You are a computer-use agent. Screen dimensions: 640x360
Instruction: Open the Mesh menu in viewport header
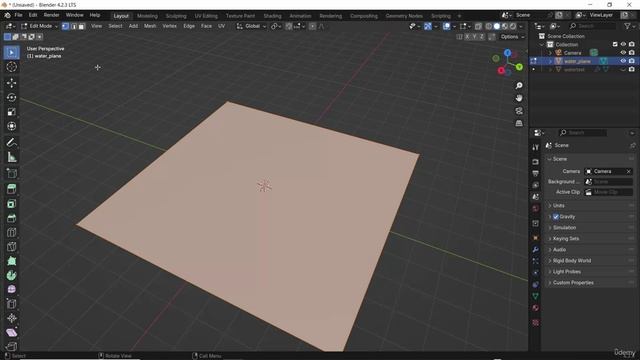[150, 26]
